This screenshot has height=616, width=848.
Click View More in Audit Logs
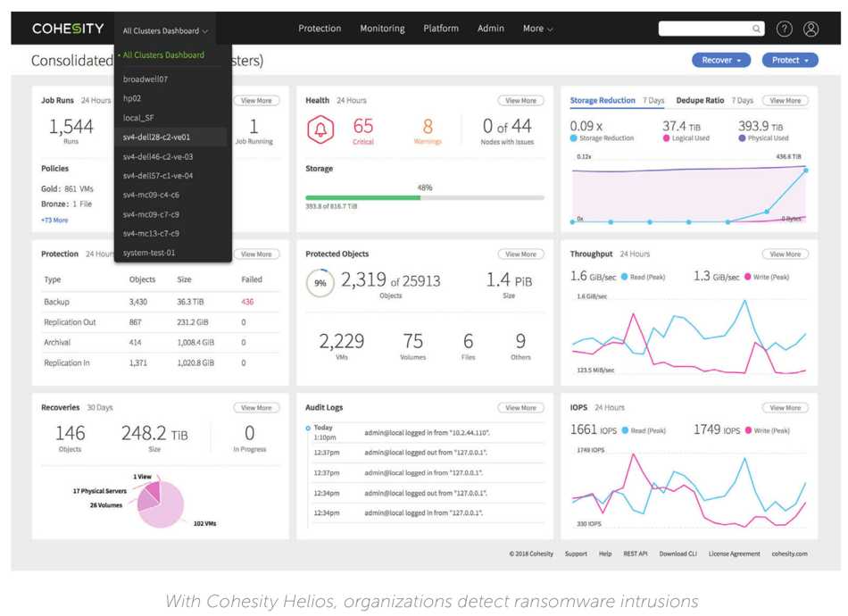[x=520, y=408]
